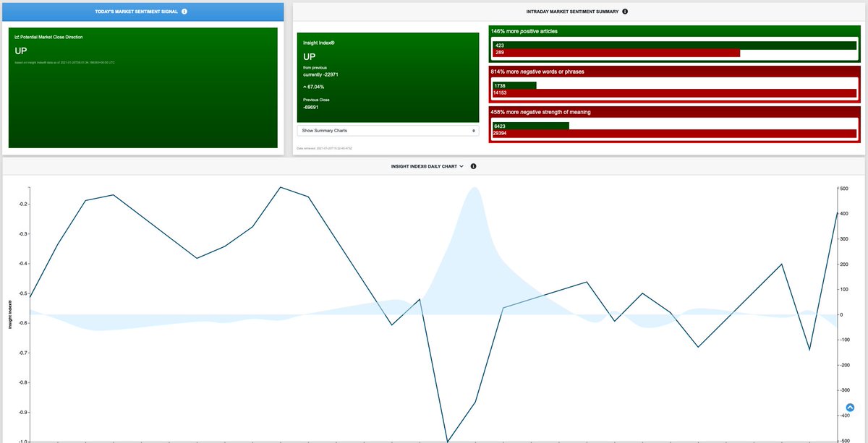Open the Show Summary Charts dropdown

(x=387, y=129)
